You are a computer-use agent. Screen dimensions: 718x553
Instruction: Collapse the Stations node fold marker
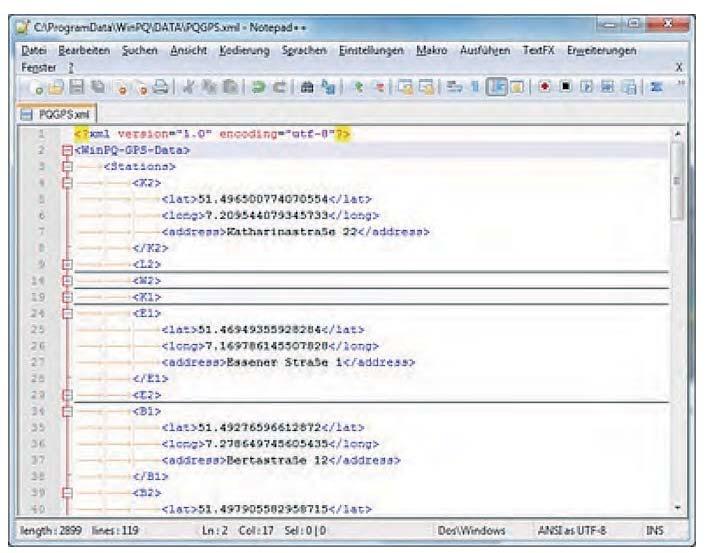(x=67, y=167)
